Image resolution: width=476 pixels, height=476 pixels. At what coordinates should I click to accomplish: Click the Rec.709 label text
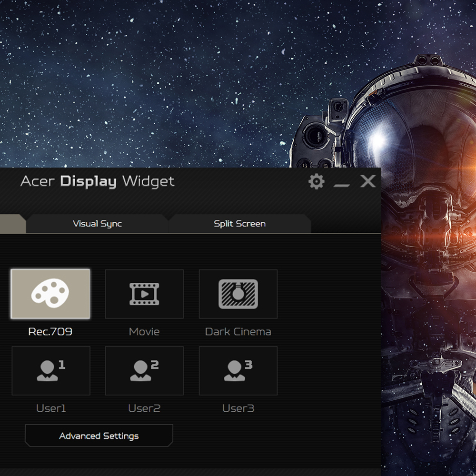tap(50, 331)
